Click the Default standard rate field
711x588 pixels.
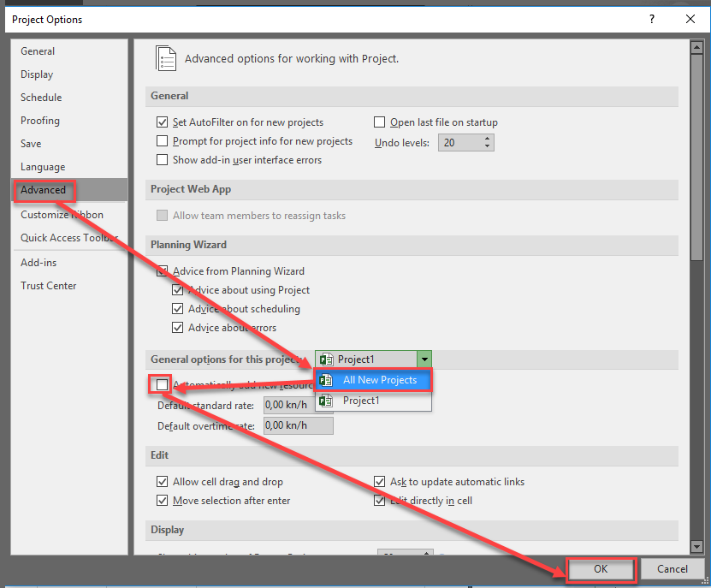pyautogui.click(x=298, y=405)
